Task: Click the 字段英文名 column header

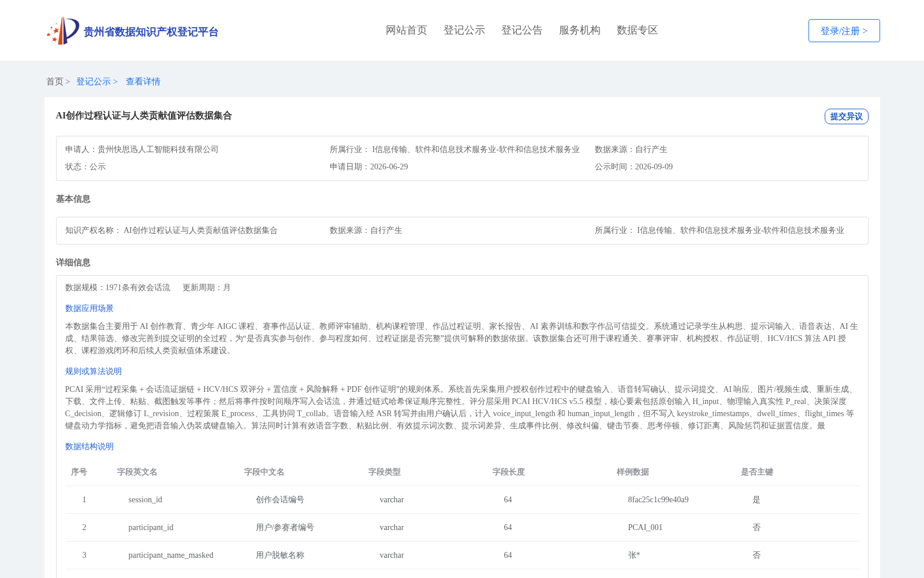Action: [137, 472]
